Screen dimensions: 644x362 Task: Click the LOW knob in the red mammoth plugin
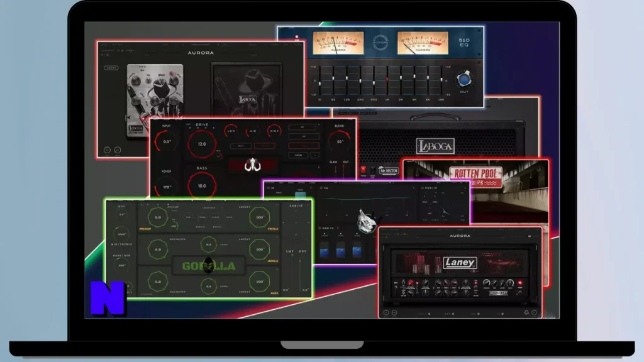pyautogui.click(x=231, y=131)
